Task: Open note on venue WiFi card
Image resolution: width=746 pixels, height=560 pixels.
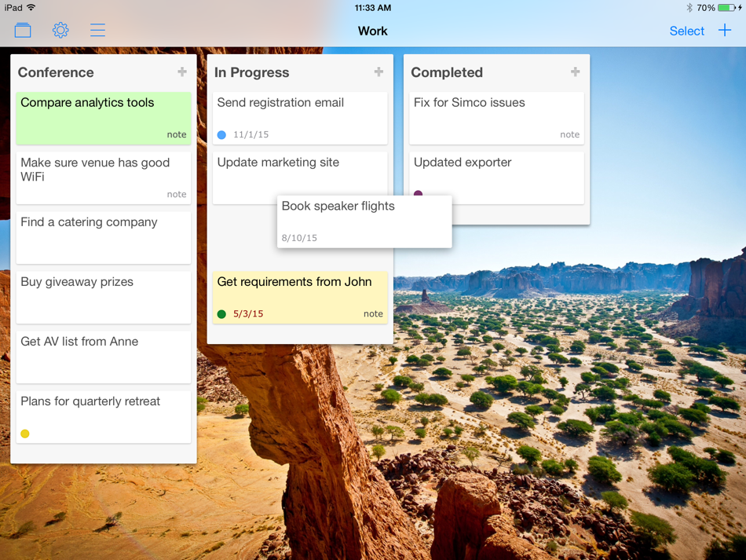Action: click(177, 194)
